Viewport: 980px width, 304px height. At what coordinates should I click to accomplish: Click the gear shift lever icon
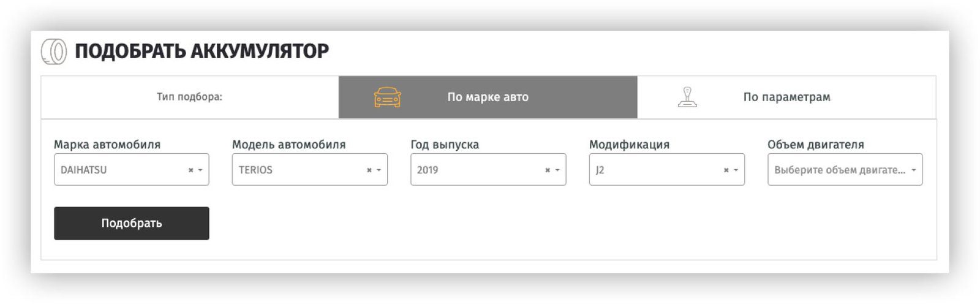pos(687,97)
